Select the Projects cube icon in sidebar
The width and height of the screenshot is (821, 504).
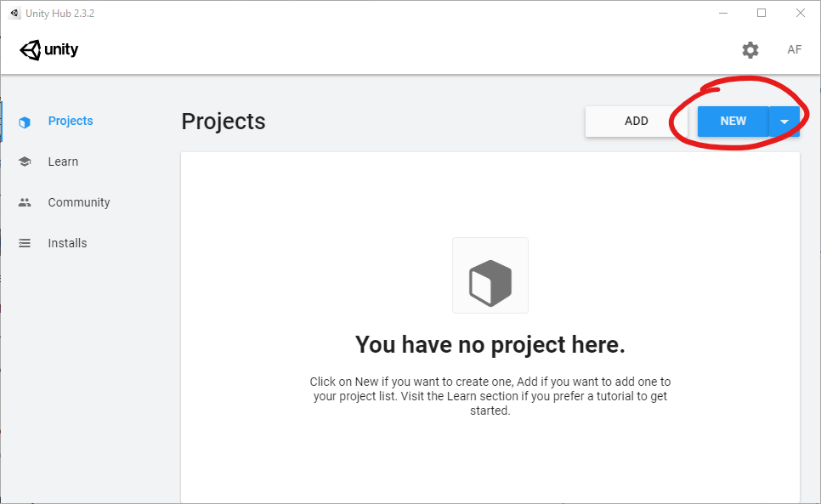[25, 122]
